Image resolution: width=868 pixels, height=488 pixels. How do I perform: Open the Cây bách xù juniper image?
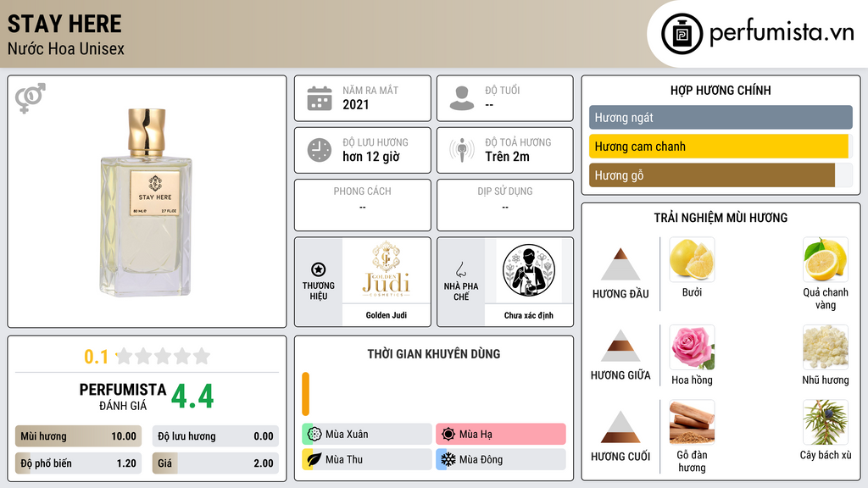click(826, 422)
